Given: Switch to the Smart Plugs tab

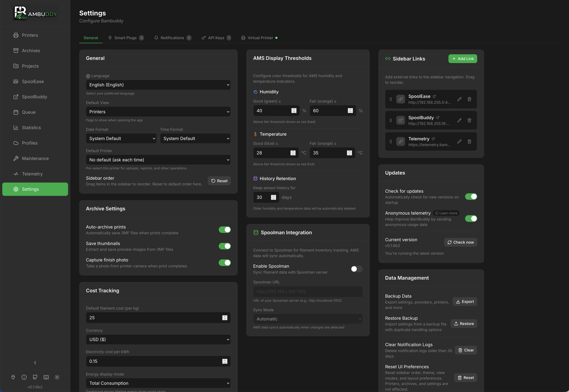Looking at the screenshot, I should [126, 38].
